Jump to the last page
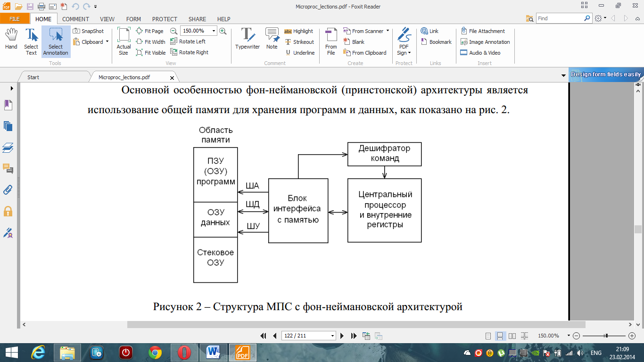 354,336
